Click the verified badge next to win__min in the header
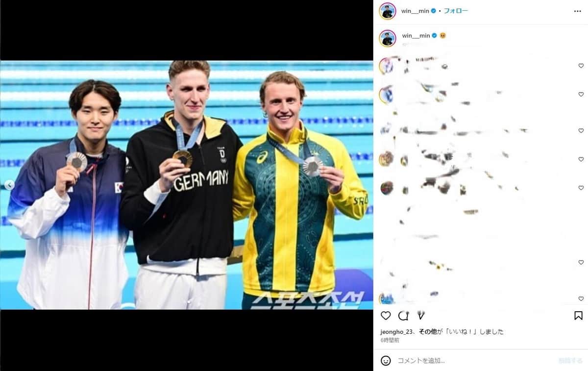588x371 pixels. click(x=433, y=11)
